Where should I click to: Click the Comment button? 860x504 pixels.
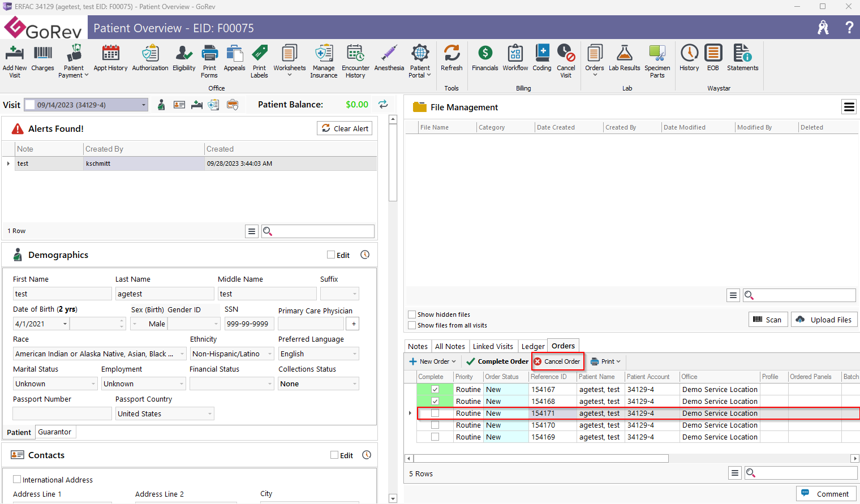(x=825, y=494)
